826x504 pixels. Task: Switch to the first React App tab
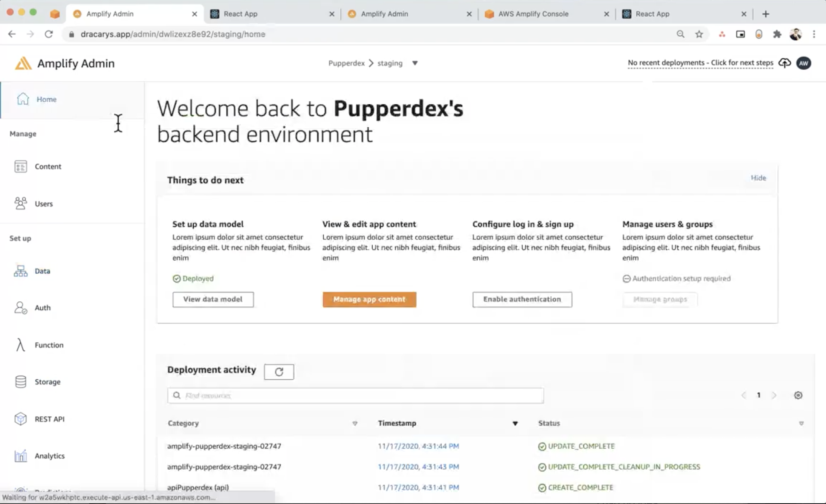pyautogui.click(x=272, y=14)
